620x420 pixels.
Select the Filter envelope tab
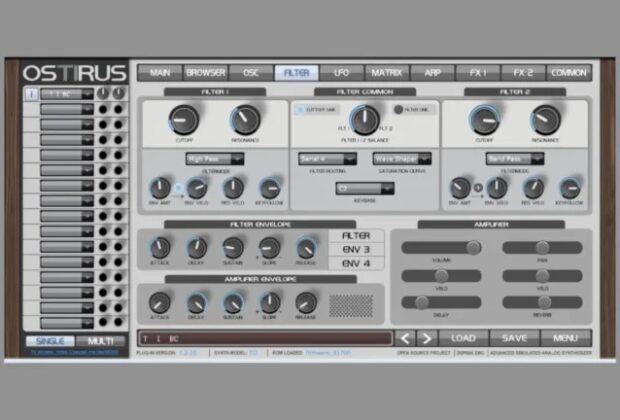(x=356, y=236)
